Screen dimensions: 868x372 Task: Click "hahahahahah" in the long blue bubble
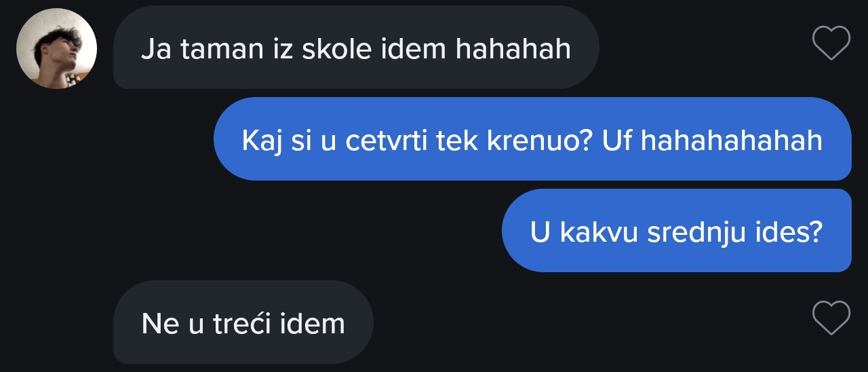[x=732, y=141]
